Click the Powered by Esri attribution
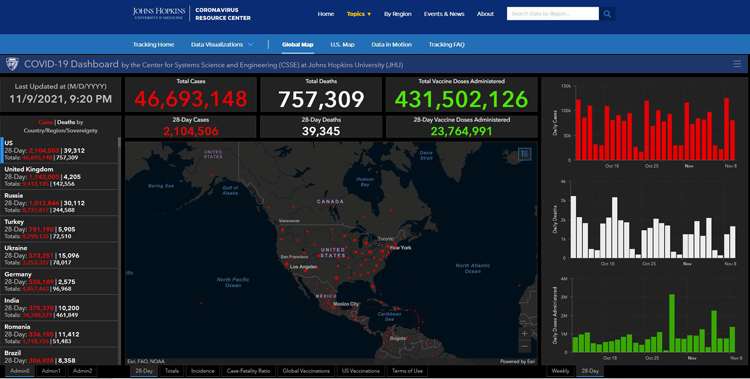Screen dimensions: 750x379 (518, 362)
